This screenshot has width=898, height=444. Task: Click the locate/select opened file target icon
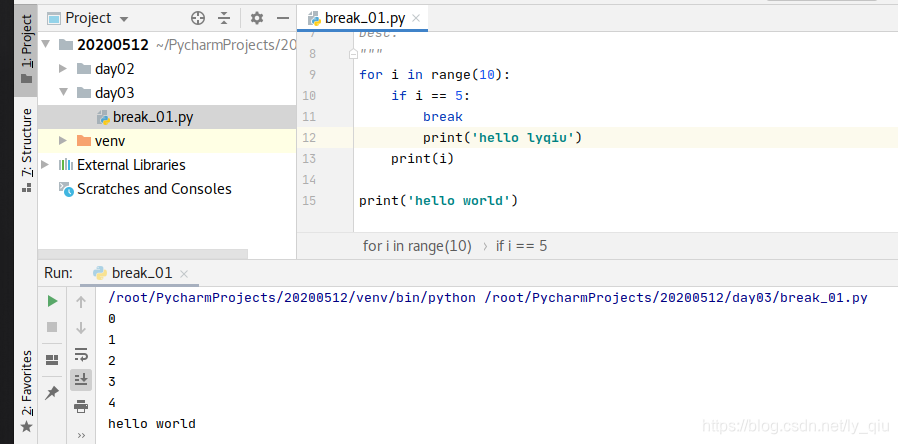198,18
